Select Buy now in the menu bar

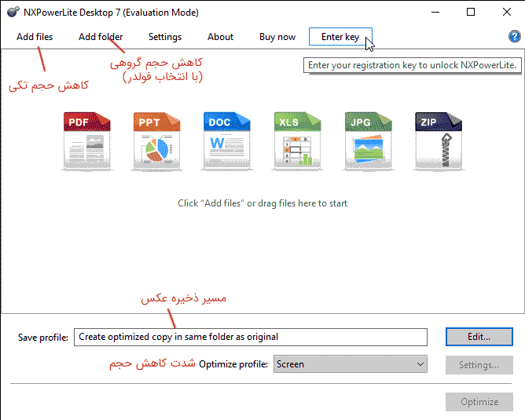click(277, 37)
